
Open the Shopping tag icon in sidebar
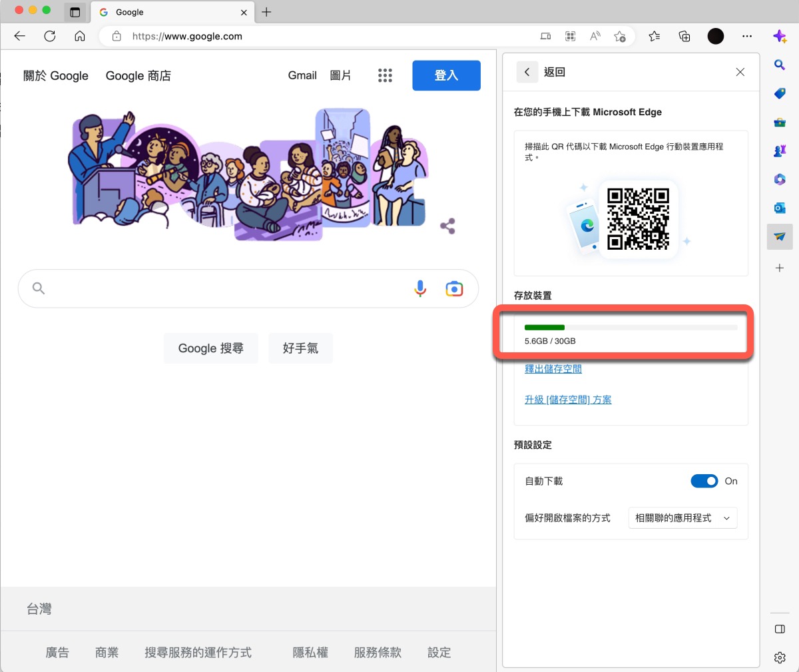click(780, 93)
